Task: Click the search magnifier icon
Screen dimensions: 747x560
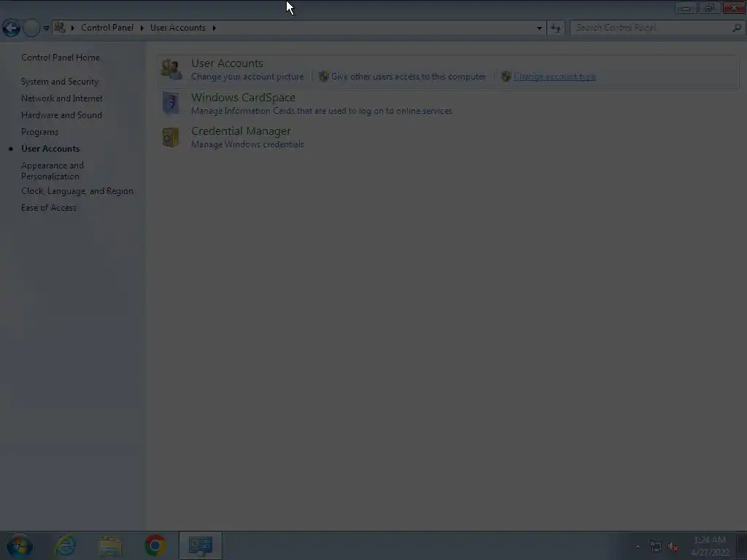Action: 737,28
